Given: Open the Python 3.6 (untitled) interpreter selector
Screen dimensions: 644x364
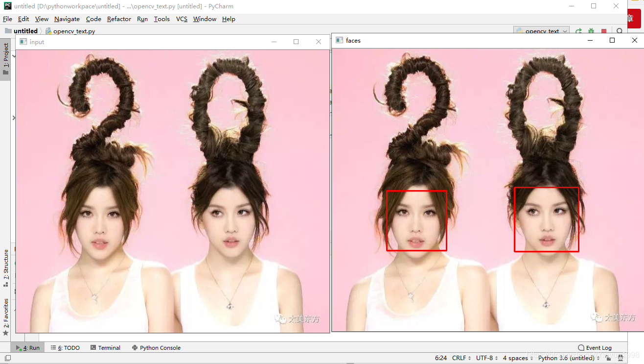Looking at the screenshot, I should (x=569, y=358).
